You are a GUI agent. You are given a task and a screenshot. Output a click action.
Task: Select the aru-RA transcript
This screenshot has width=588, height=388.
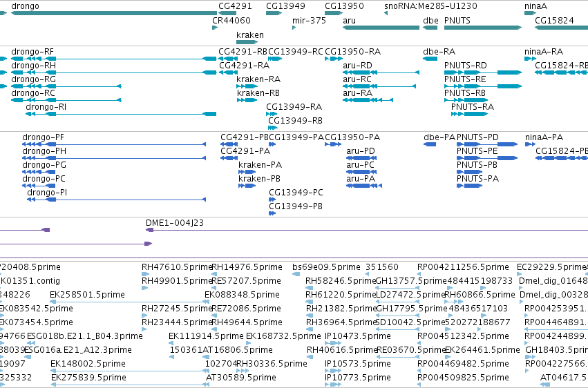click(368, 100)
